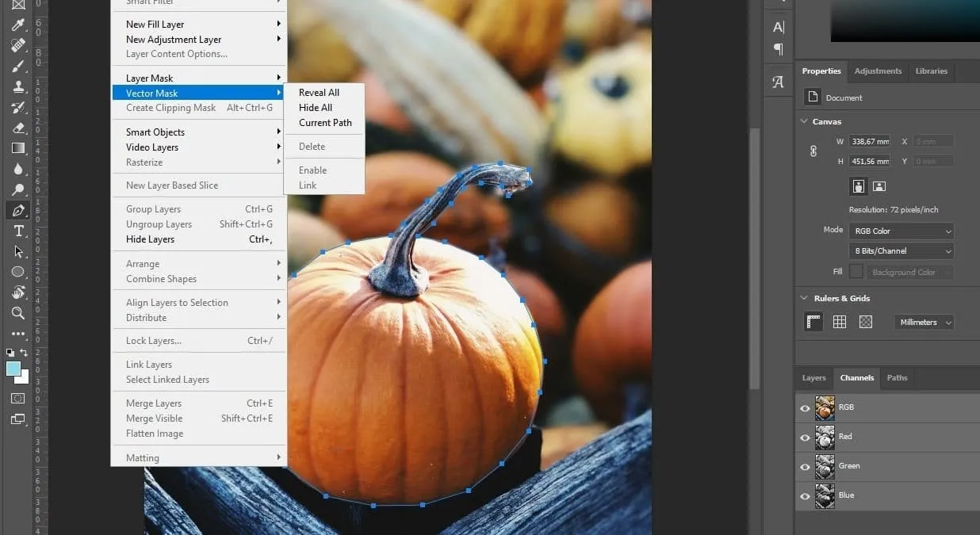Hide the Green channel
The height and width of the screenshot is (535, 980).
tap(805, 466)
